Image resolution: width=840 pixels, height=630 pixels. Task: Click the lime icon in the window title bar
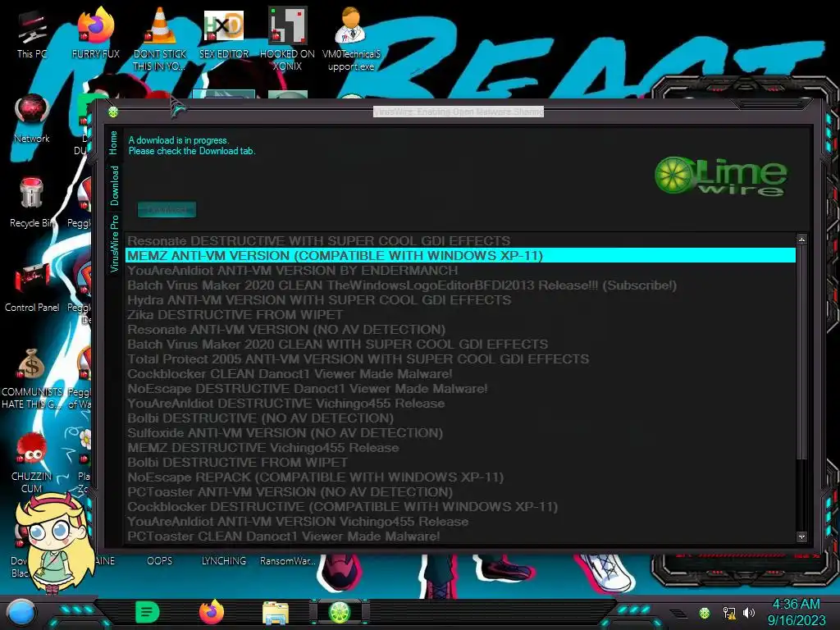tap(113, 112)
